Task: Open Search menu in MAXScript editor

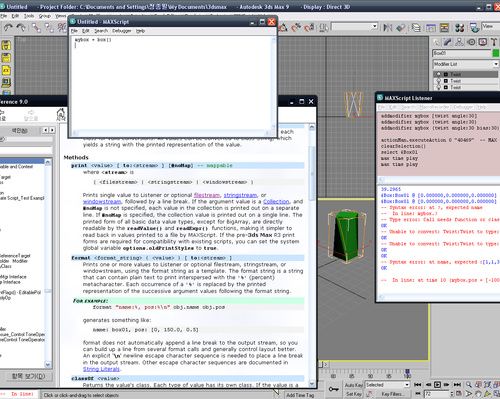Action: [x=101, y=31]
